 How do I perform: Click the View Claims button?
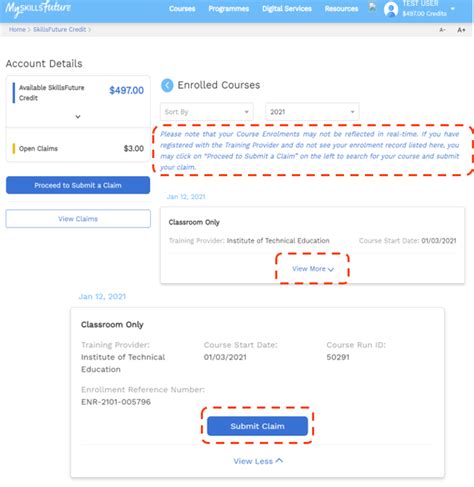tap(78, 219)
